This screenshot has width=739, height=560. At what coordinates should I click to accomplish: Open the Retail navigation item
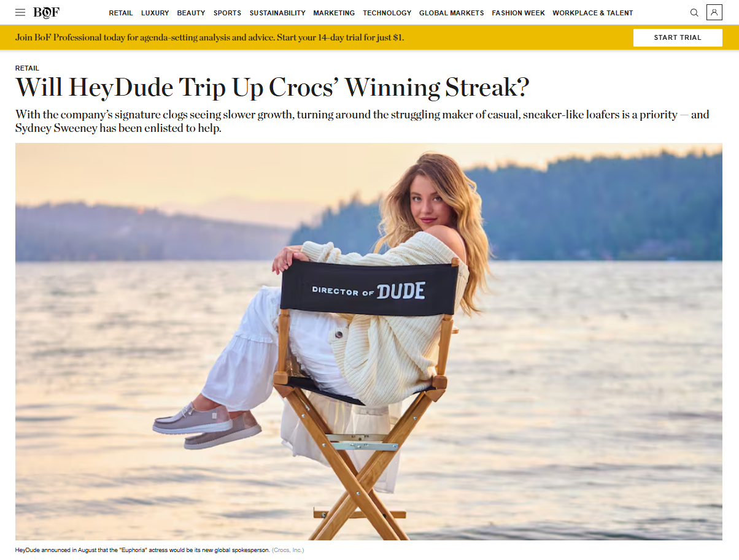pos(121,13)
